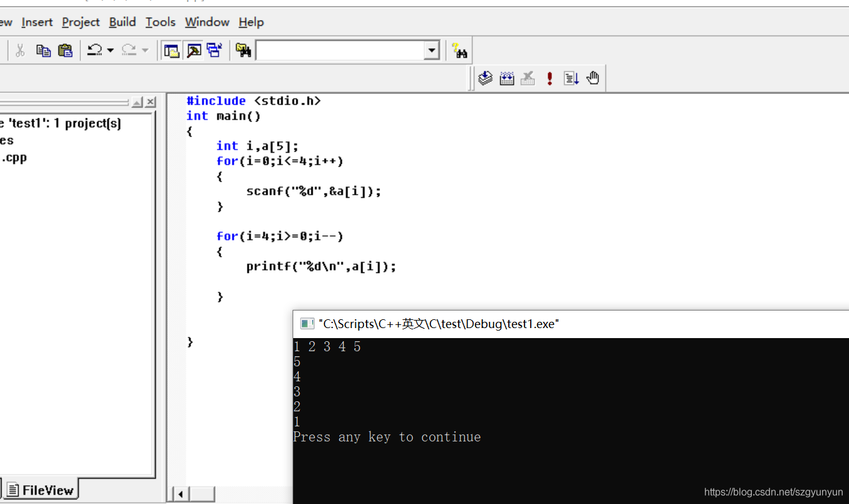Click the "int i,a[5];" declaration line
Image resolution: width=849 pixels, height=504 pixels.
pos(258,146)
